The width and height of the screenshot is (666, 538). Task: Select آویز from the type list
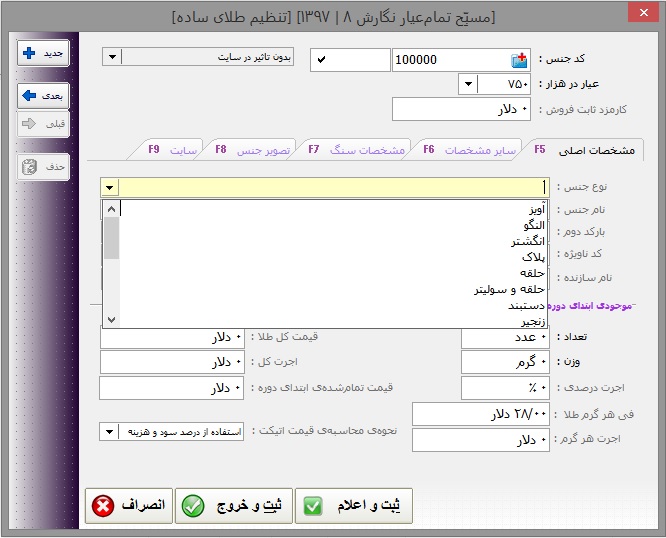point(333,209)
